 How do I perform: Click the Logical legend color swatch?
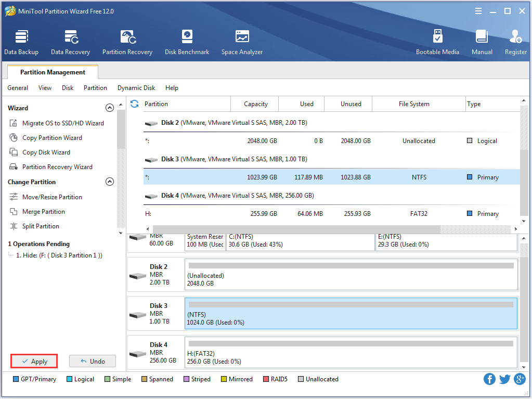tap(69, 379)
